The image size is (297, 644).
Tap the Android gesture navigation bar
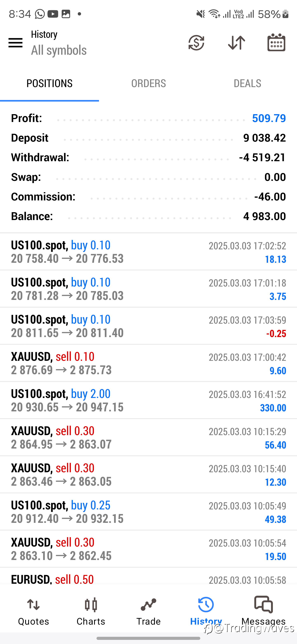(x=148, y=638)
